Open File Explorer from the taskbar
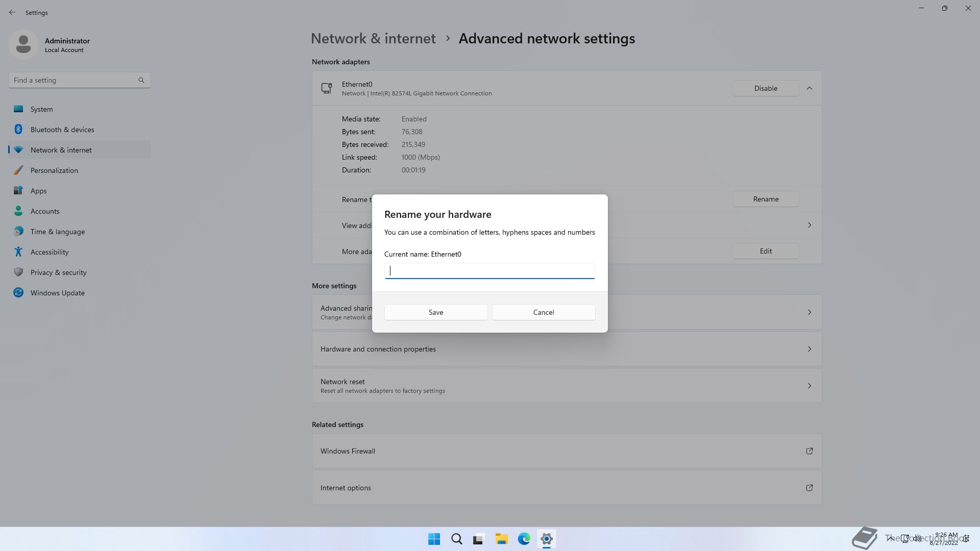 (501, 539)
